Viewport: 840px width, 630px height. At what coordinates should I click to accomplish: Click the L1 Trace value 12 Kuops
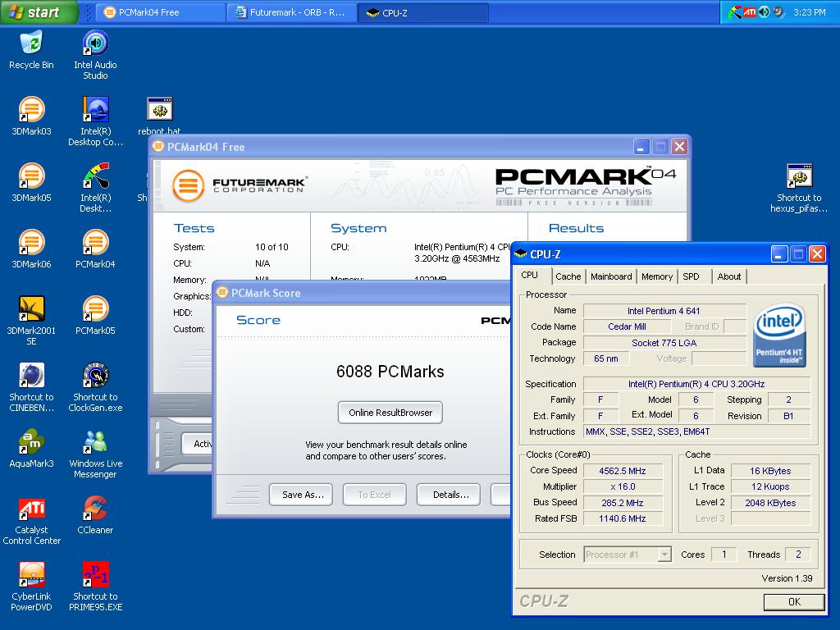coord(770,486)
